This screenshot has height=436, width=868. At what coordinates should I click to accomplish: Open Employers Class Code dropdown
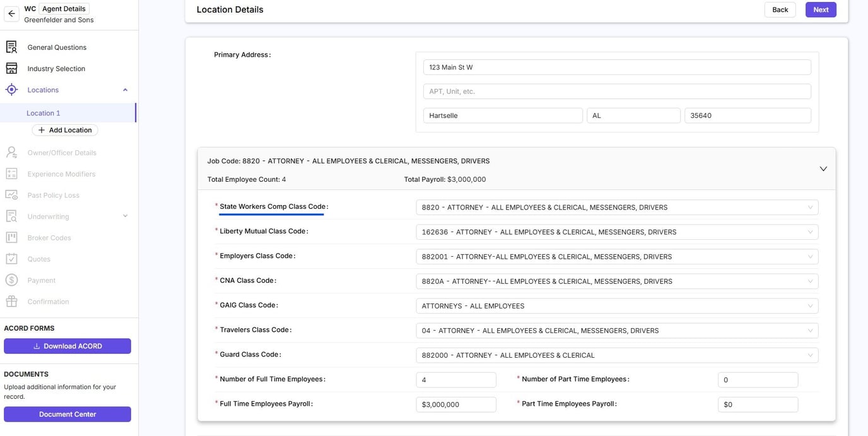pyautogui.click(x=617, y=256)
